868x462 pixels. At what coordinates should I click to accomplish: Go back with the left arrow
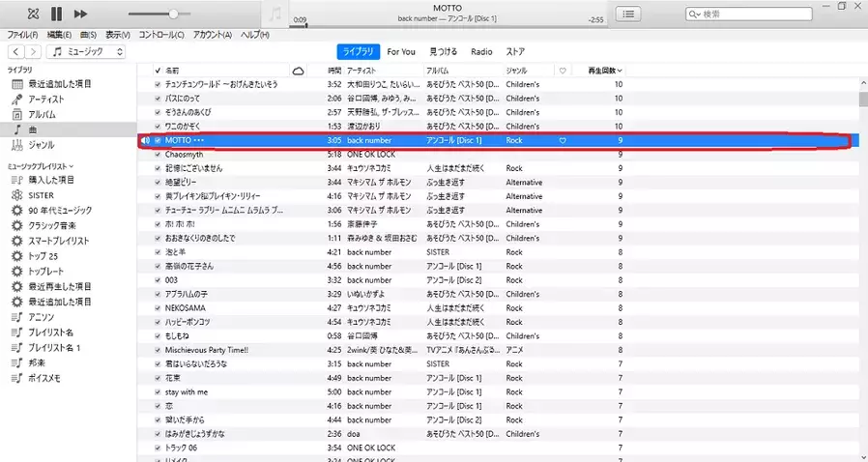click(x=16, y=51)
